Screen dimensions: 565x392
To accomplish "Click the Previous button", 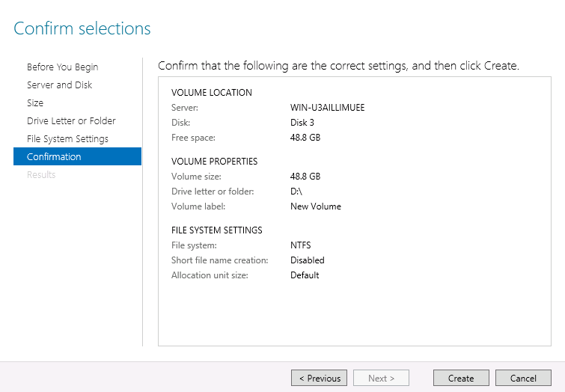I will (x=320, y=379).
